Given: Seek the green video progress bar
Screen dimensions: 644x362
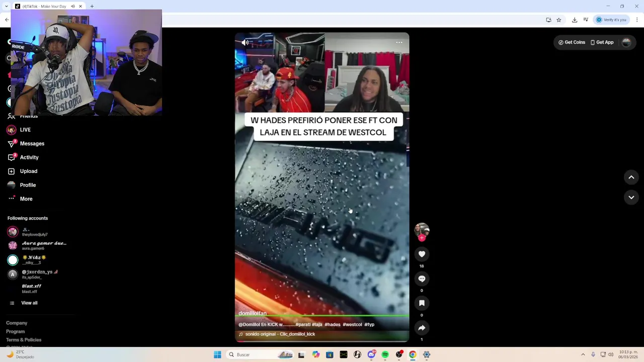Looking at the screenshot, I should pos(322,316).
